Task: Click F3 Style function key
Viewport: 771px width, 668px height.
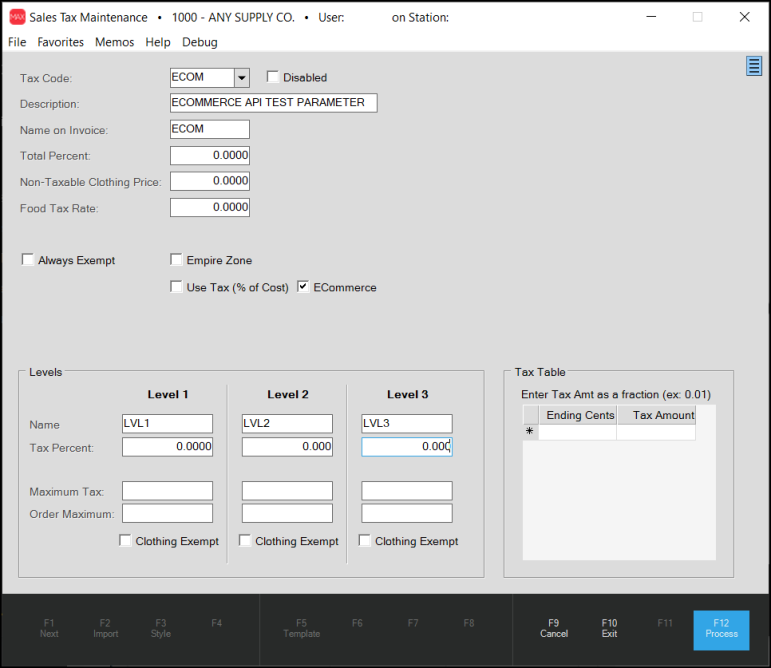Action: click(x=161, y=628)
